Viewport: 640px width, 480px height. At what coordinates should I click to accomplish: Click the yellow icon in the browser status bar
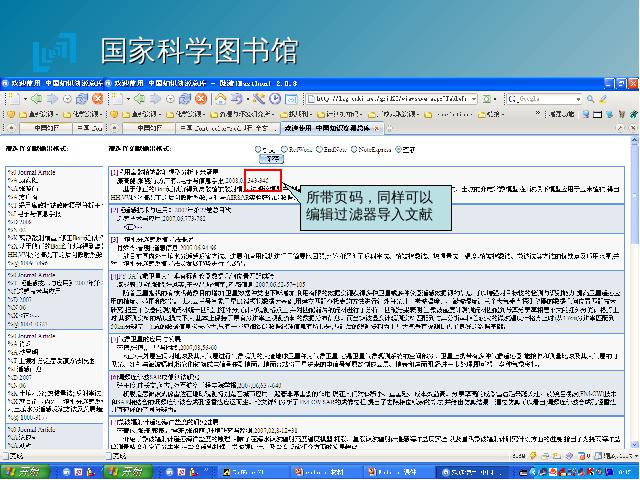point(533,456)
